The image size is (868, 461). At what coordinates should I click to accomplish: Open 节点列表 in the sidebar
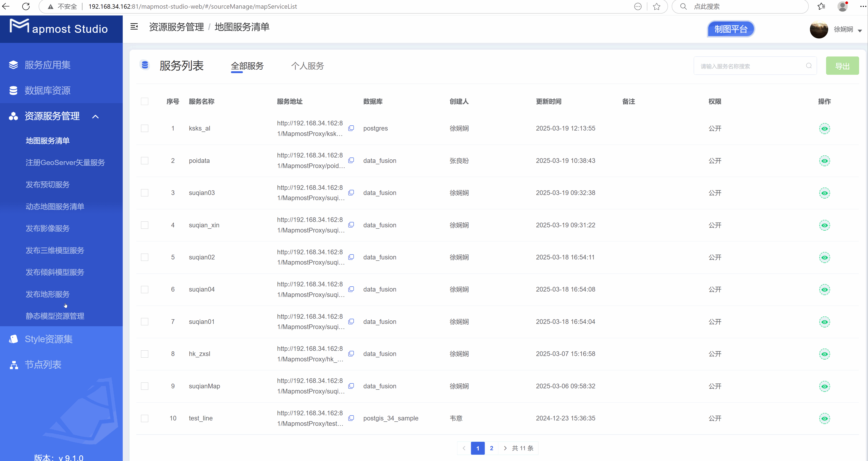[x=43, y=364]
